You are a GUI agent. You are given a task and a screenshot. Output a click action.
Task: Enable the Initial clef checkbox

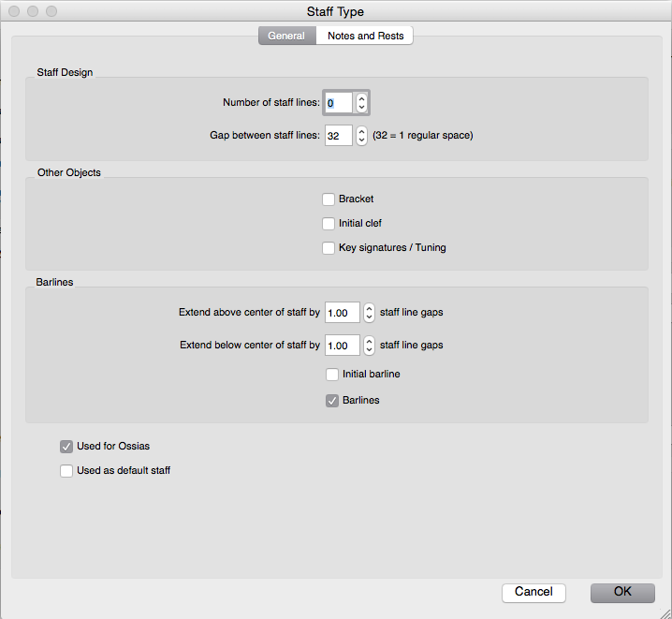(x=329, y=224)
